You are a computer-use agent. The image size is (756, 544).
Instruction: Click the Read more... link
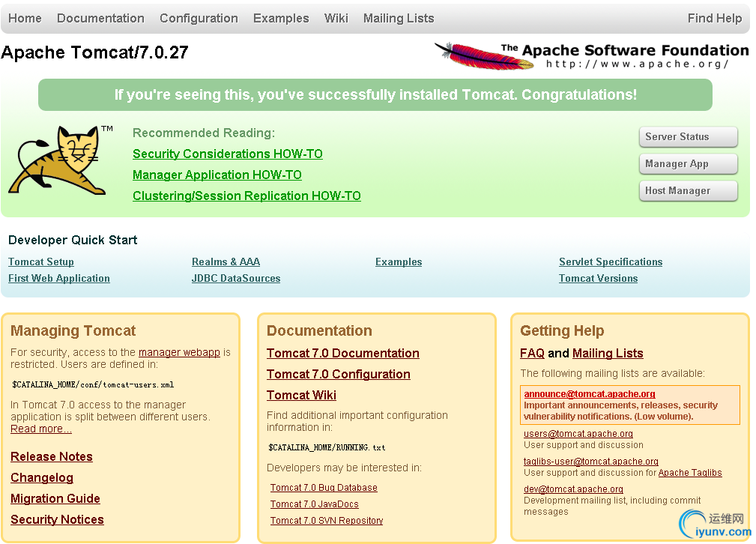(41, 429)
